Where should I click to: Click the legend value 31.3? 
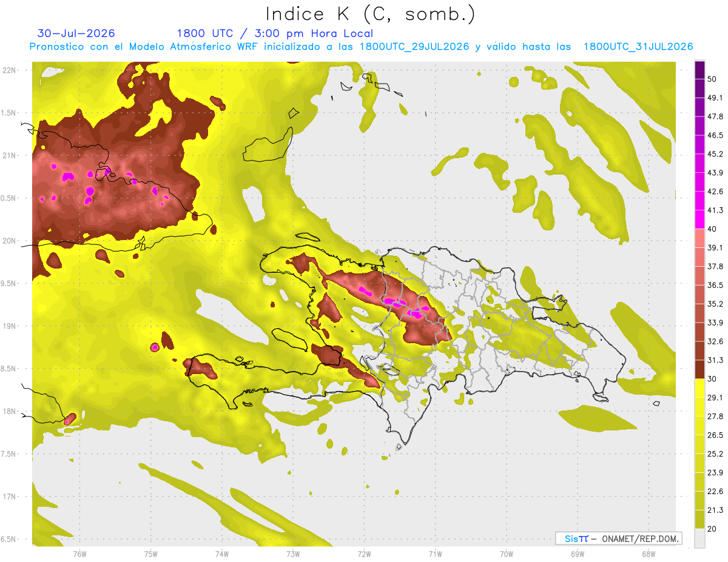click(x=715, y=360)
